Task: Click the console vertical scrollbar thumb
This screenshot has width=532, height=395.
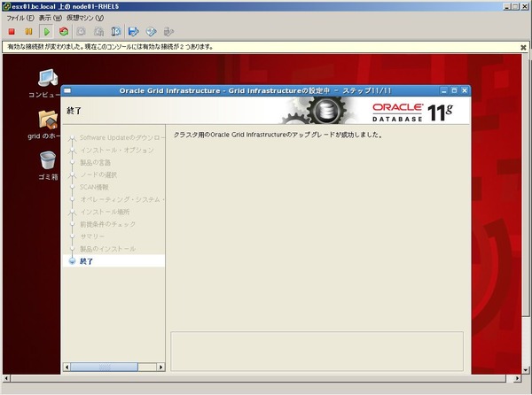Action: 526,186
